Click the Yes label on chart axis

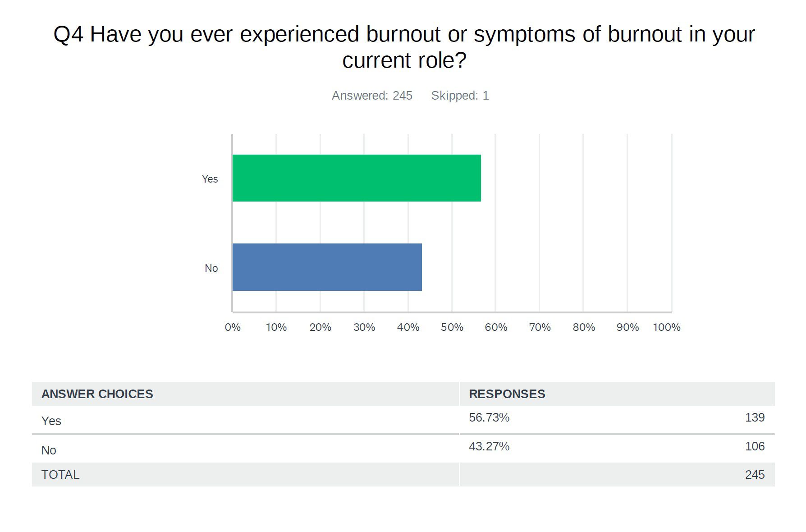(x=210, y=179)
